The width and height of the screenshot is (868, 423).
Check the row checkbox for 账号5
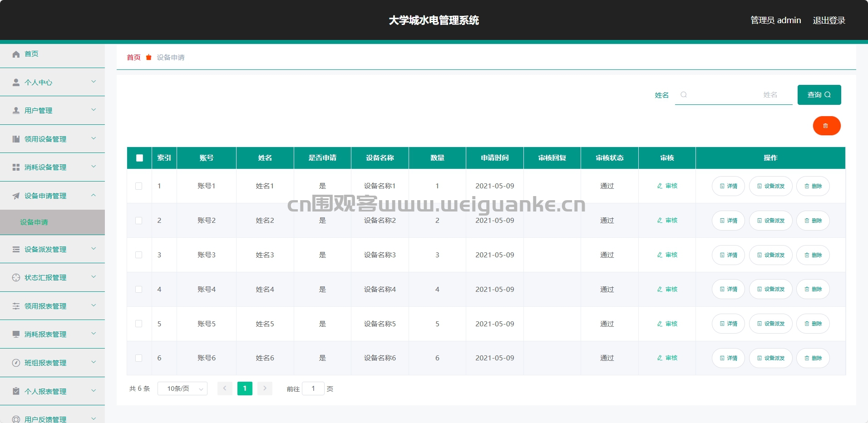139,324
